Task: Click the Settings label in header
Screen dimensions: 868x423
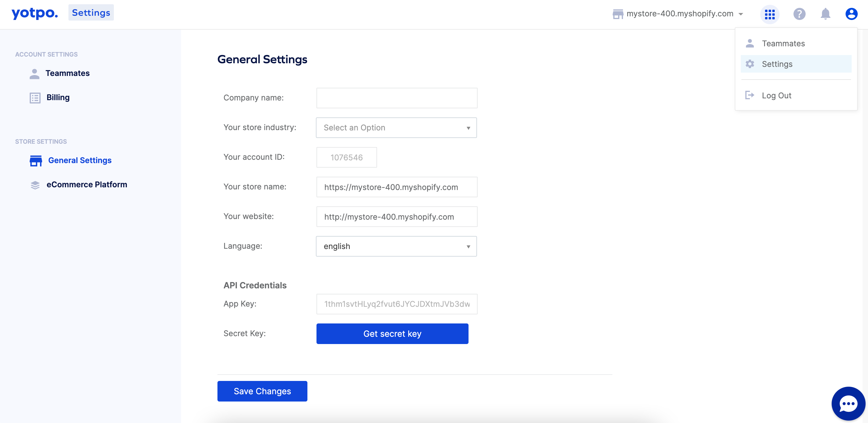Action: [x=91, y=12]
